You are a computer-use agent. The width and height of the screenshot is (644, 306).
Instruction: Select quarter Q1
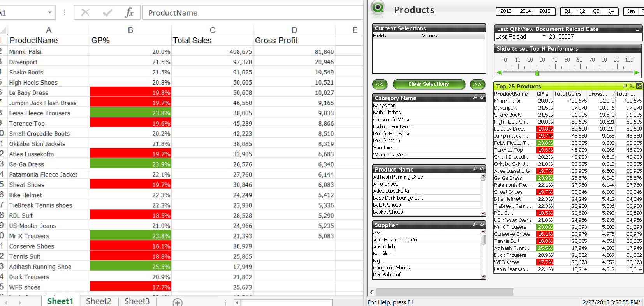(x=567, y=11)
